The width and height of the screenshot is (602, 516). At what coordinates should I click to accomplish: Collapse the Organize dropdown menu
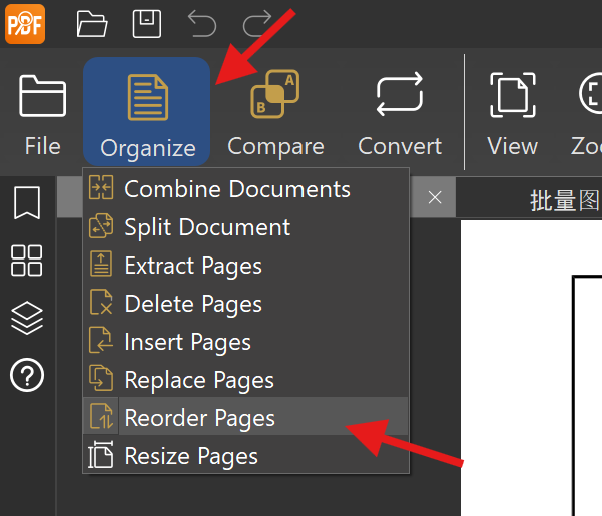click(x=147, y=112)
